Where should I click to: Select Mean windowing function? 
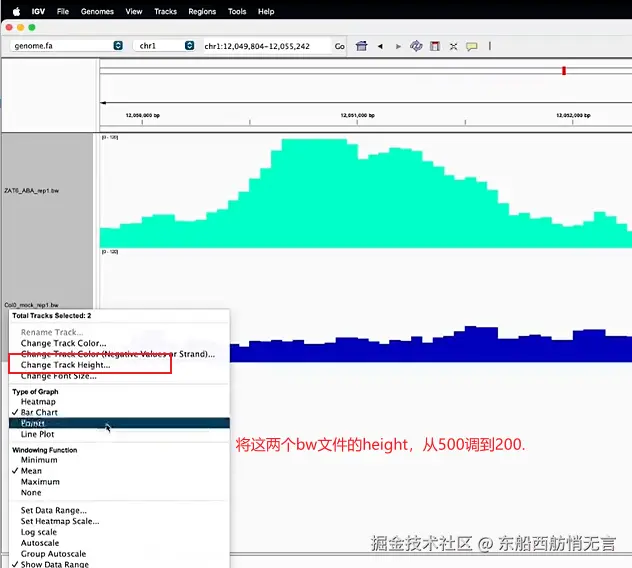pos(31,471)
